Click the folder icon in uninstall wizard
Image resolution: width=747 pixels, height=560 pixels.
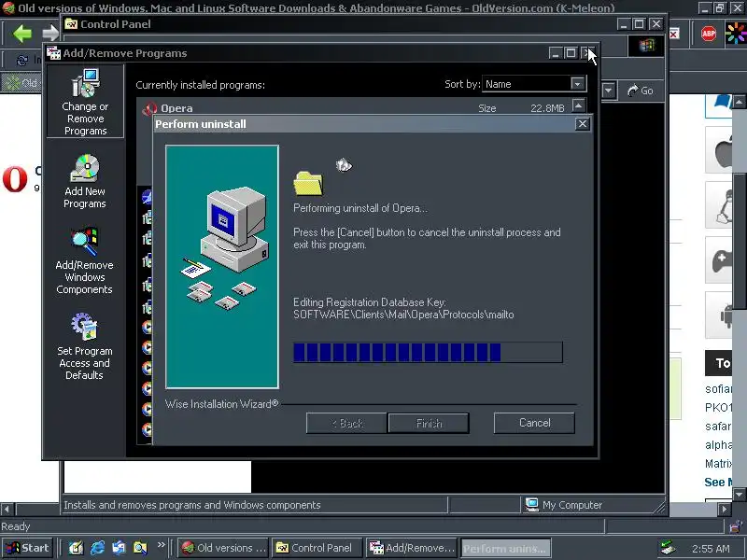click(x=308, y=183)
